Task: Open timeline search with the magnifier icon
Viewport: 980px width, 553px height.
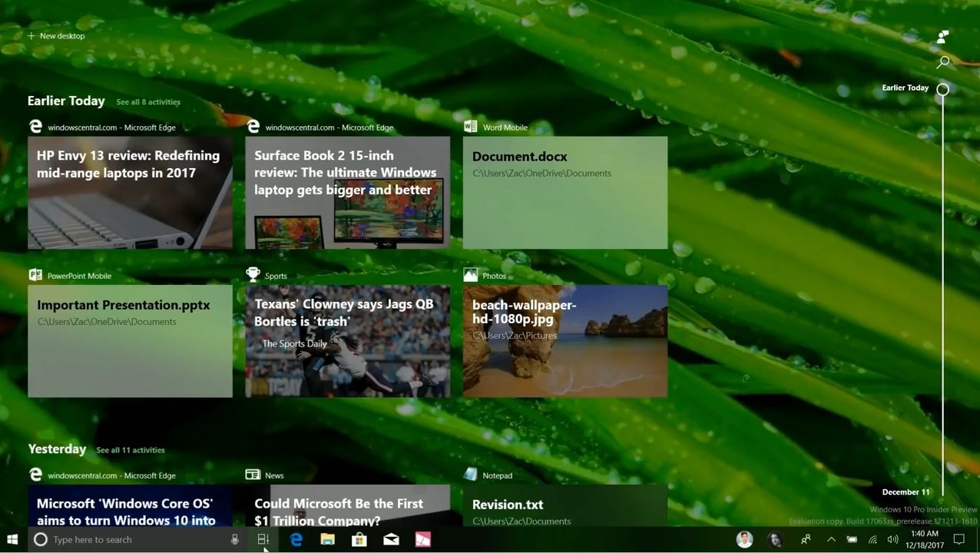Action: [x=943, y=62]
